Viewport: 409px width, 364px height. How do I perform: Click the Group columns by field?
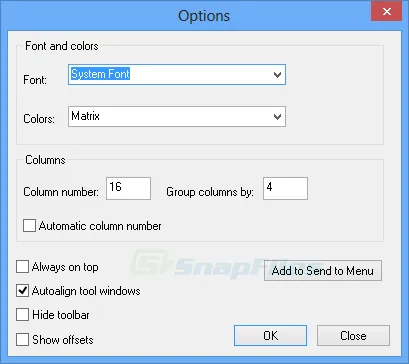click(285, 189)
